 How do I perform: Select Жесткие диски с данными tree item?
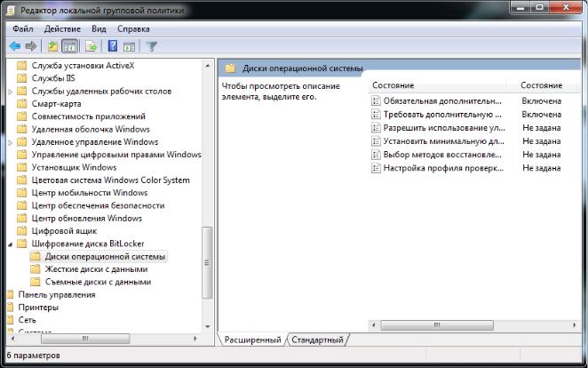click(97, 269)
